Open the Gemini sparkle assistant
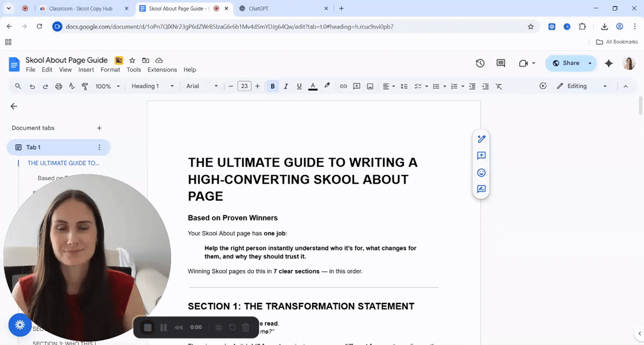 click(x=609, y=64)
